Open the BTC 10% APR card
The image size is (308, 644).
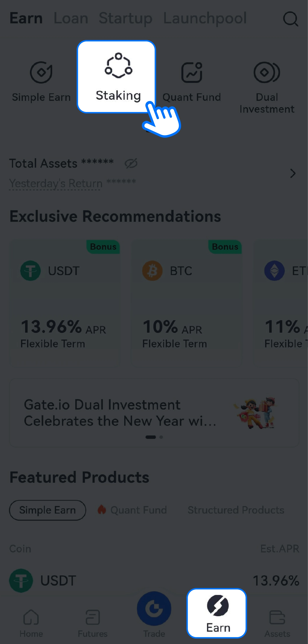coord(186,303)
